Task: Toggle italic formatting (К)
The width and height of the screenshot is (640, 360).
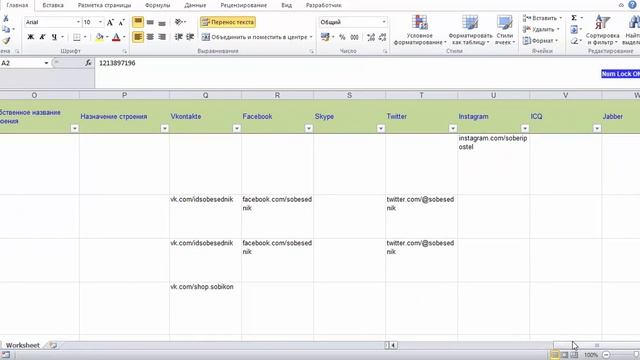Action: [42, 37]
